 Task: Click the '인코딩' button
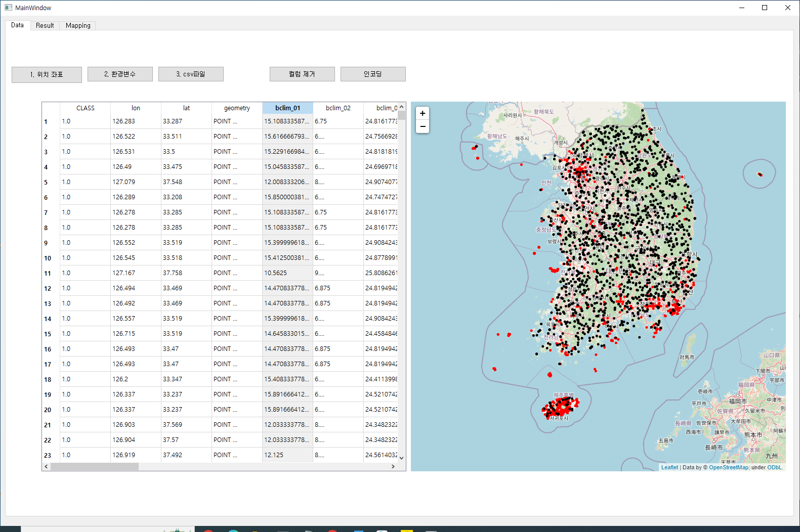click(x=373, y=74)
